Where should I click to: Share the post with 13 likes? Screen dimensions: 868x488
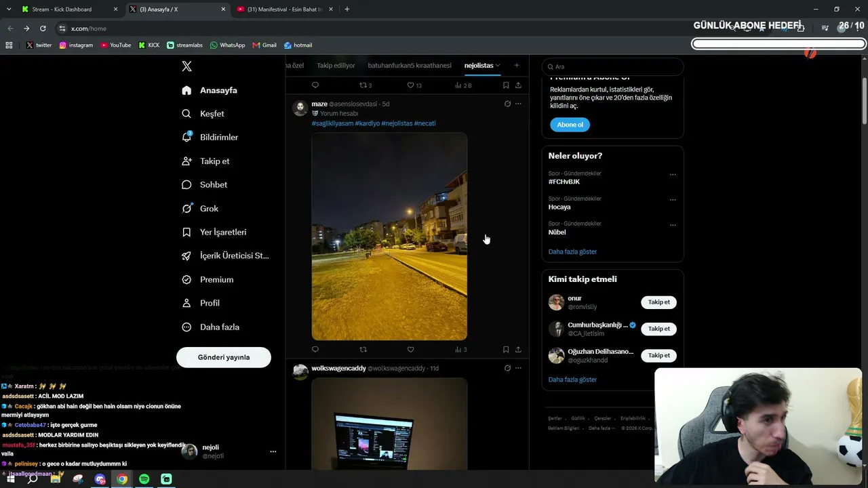click(519, 85)
